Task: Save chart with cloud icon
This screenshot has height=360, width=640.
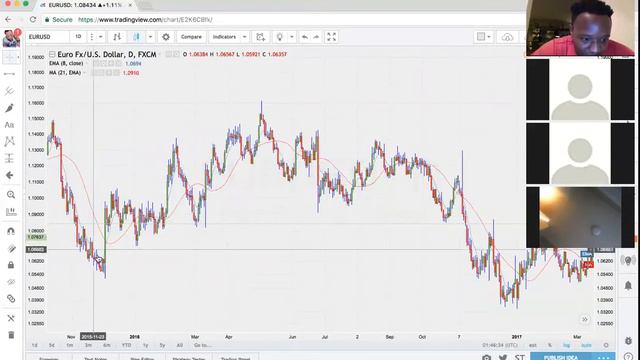Action: click(x=507, y=37)
